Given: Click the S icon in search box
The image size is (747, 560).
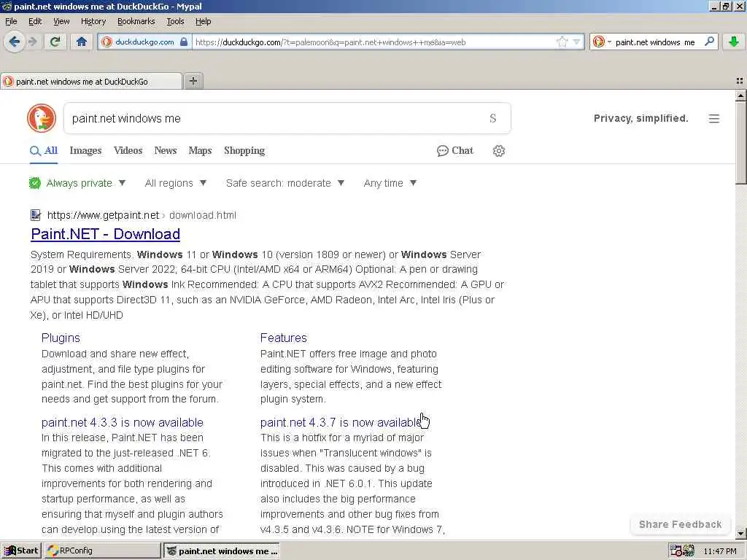Looking at the screenshot, I should [493, 118].
